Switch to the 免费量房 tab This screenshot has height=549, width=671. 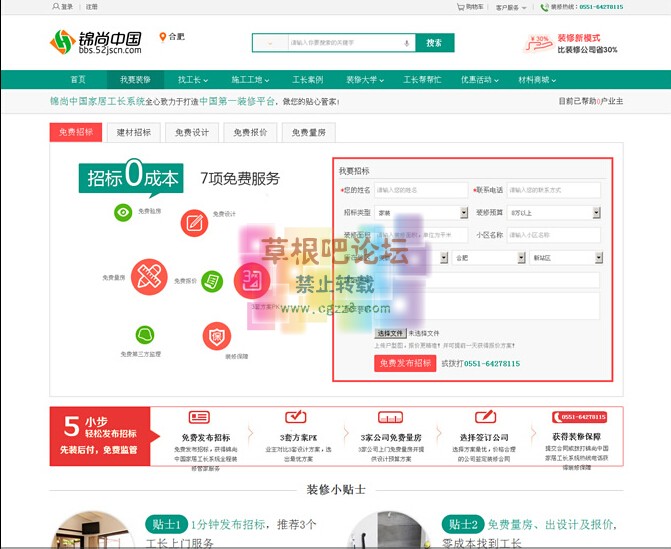[309, 132]
